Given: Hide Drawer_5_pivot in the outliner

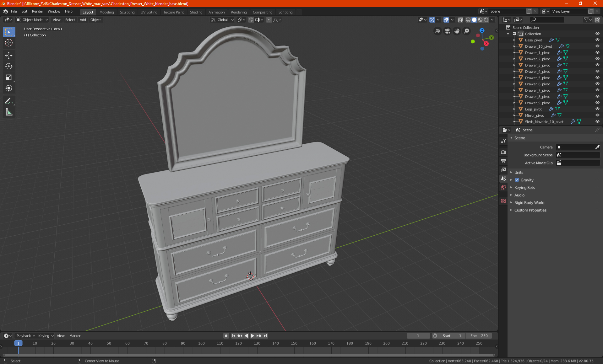Looking at the screenshot, I should [x=597, y=78].
